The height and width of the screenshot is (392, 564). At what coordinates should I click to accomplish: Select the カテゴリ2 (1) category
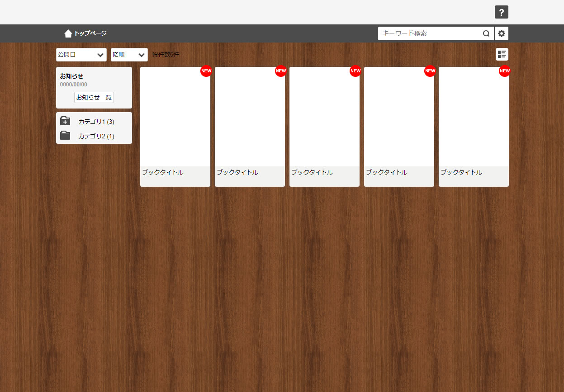click(x=96, y=136)
